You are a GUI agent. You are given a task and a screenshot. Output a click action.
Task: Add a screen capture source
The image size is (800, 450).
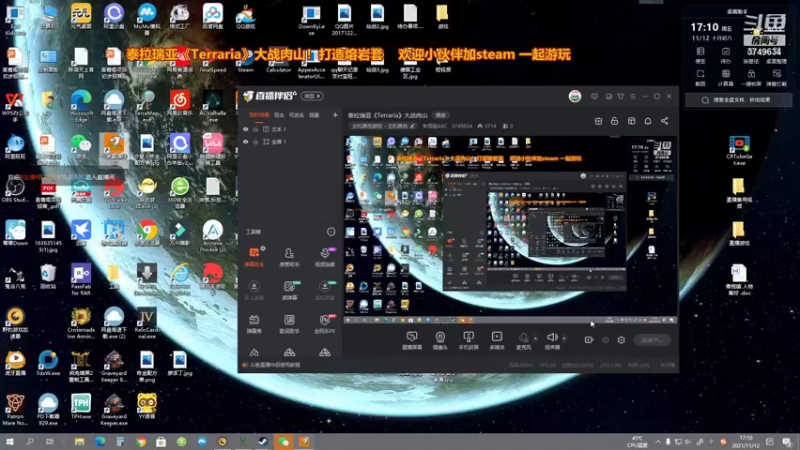tap(412, 340)
